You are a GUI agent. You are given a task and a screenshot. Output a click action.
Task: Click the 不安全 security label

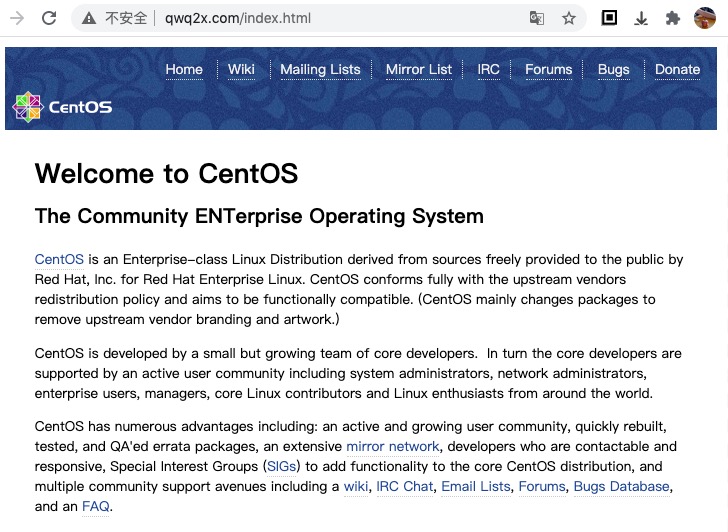(126, 19)
